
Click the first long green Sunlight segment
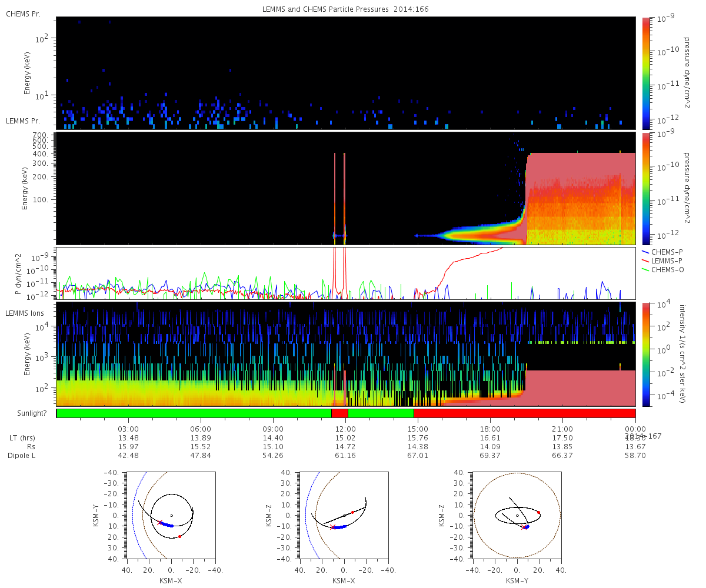point(194,413)
